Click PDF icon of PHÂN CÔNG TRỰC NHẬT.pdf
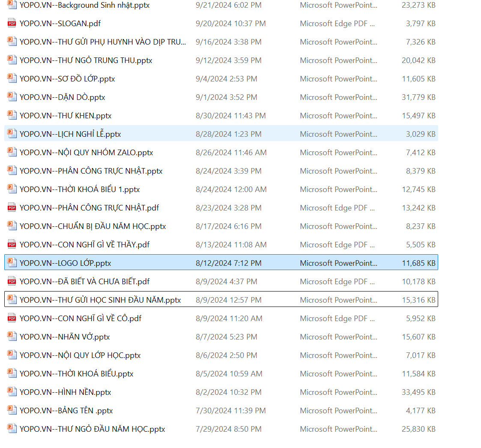 point(12,208)
